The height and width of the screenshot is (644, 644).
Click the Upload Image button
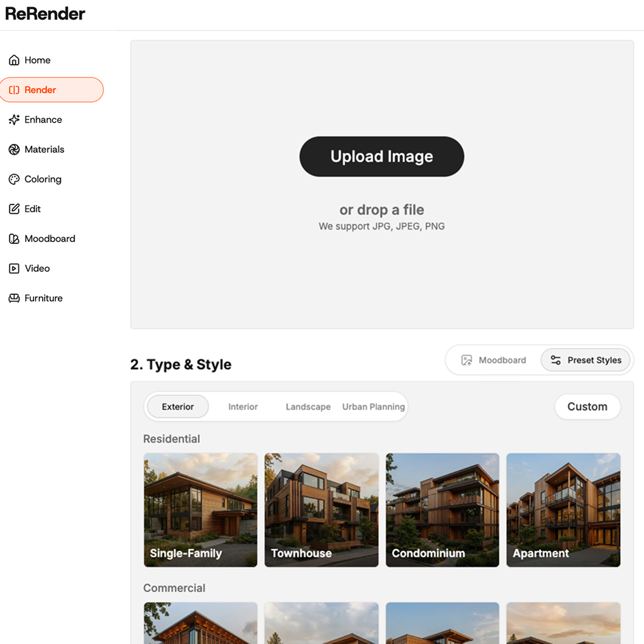[x=382, y=157]
